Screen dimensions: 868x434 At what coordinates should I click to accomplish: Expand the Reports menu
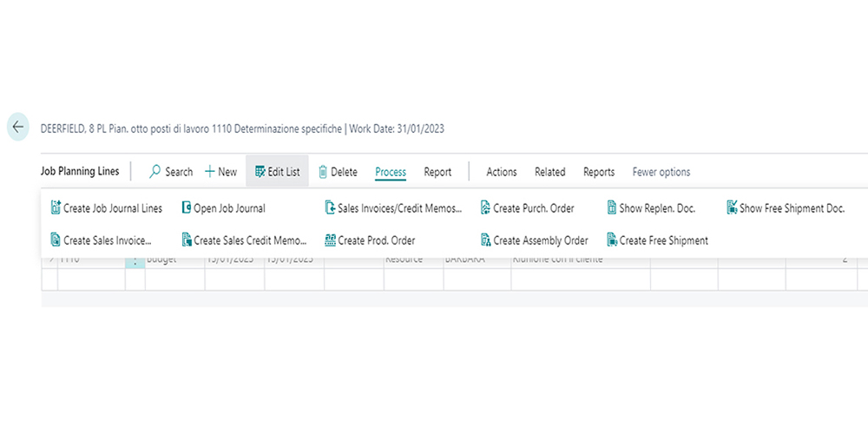point(599,172)
